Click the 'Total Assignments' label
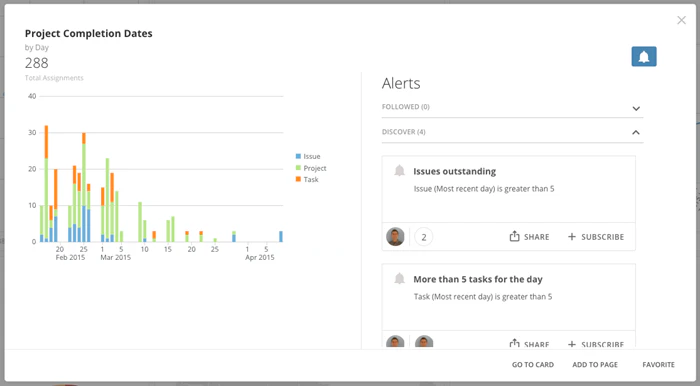This screenshot has height=386, width=700. pyautogui.click(x=54, y=78)
